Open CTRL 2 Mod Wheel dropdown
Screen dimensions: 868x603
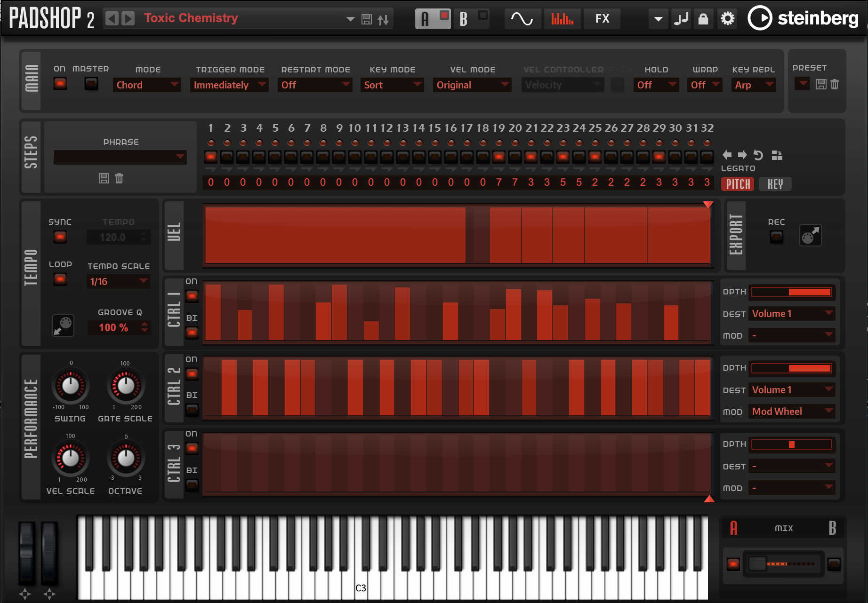click(792, 412)
